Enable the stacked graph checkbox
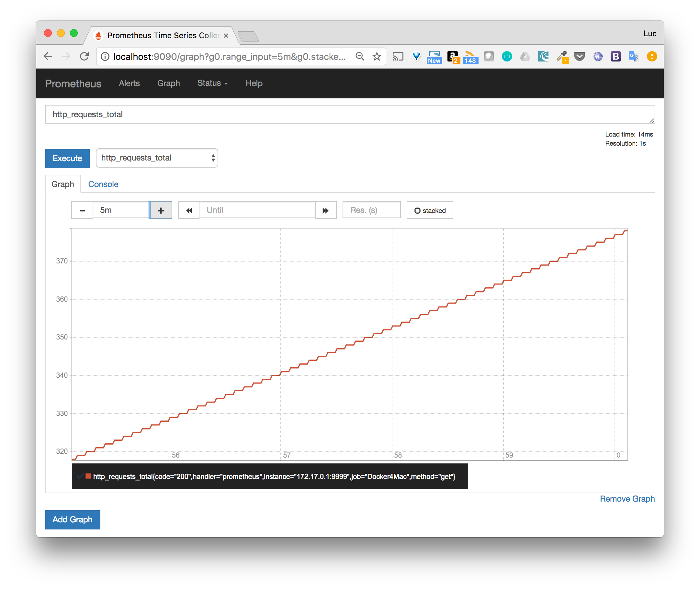Viewport: 700px width, 589px height. [417, 211]
